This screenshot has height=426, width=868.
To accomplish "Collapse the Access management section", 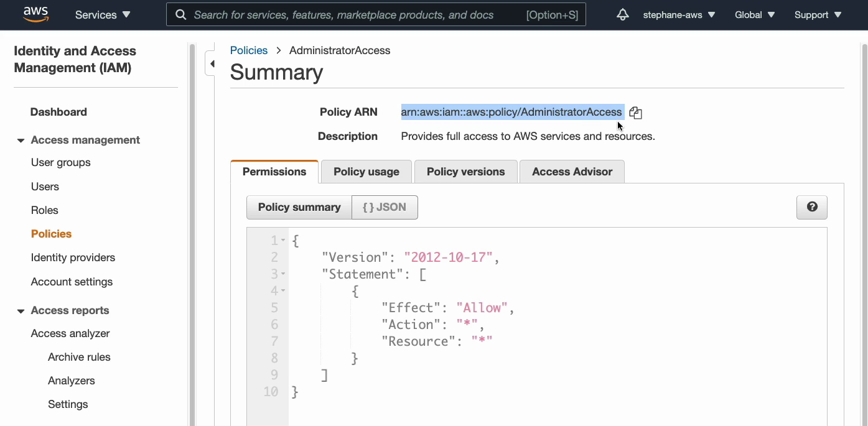I will (x=21, y=141).
